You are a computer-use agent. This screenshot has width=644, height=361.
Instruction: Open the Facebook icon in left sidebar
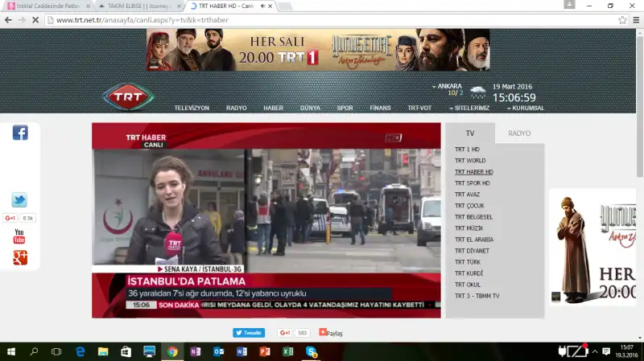tap(20, 133)
